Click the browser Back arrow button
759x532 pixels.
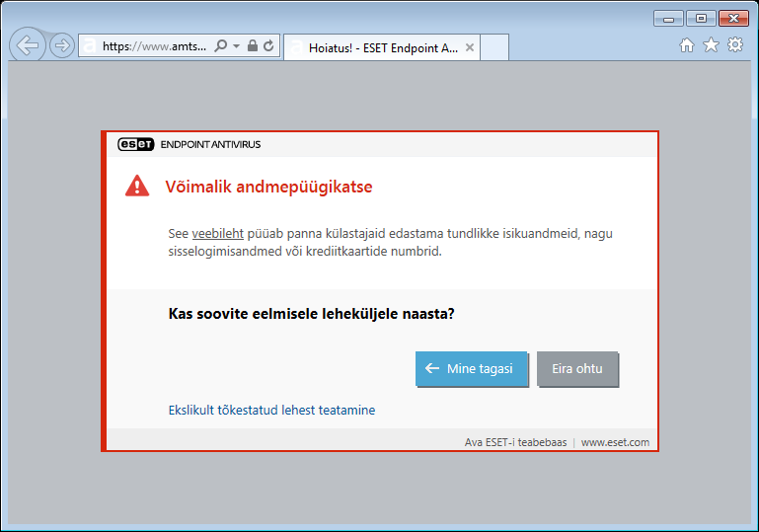pos(28,45)
